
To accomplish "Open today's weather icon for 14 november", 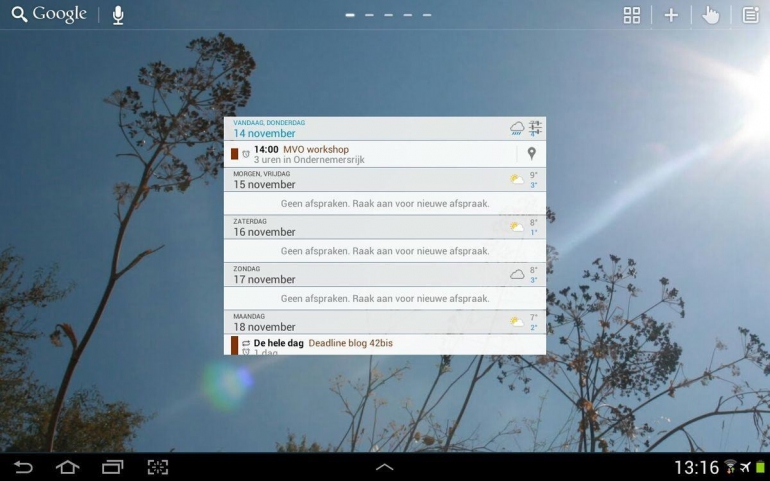I will point(517,128).
